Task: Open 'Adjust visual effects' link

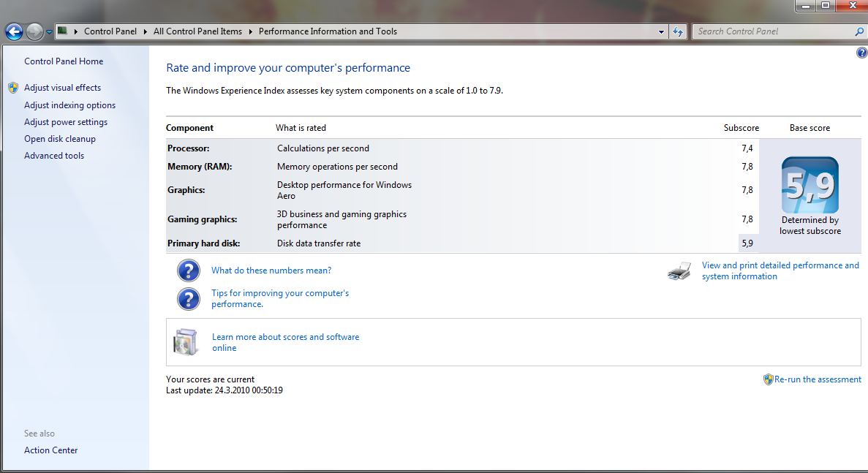Action: click(62, 88)
